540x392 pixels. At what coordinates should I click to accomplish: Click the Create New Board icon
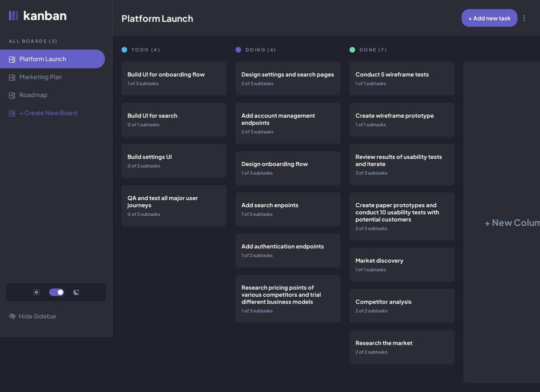[12, 113]
